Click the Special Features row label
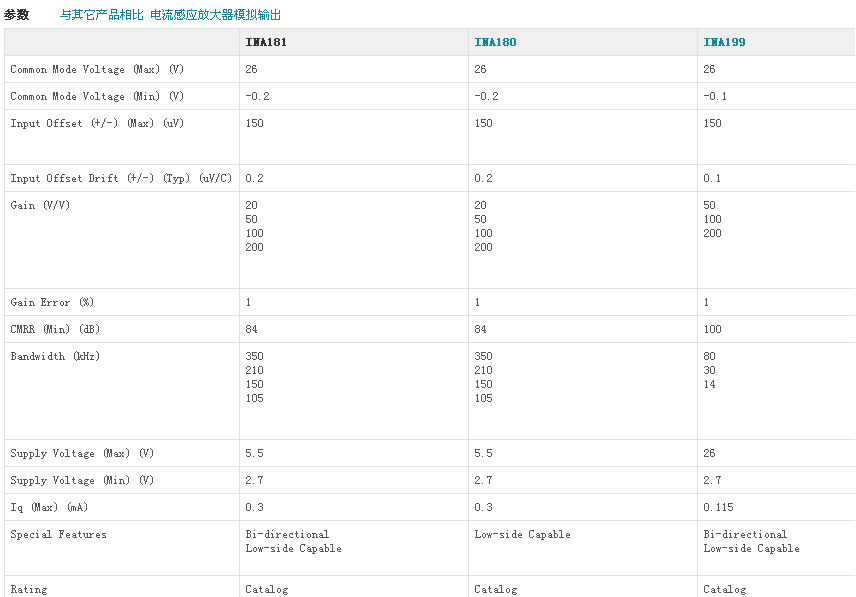Viewport: 856px width, 597px height. (58, 534)
